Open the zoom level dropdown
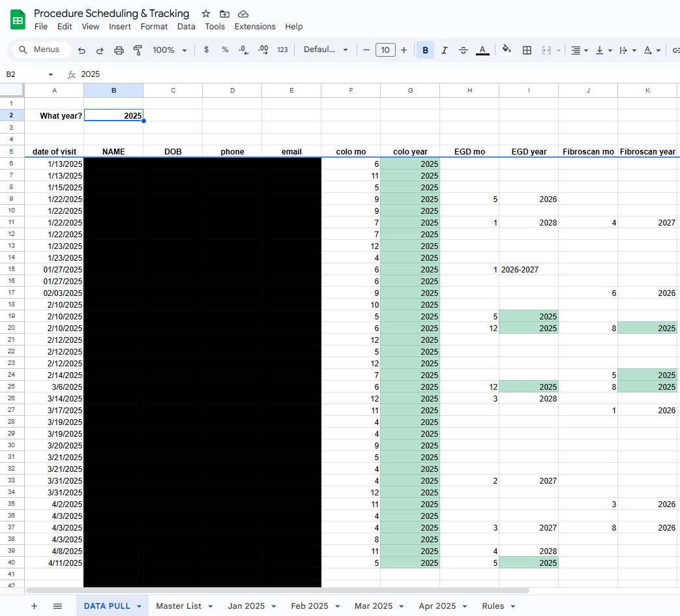Screen dimensions: 680x616 [x=170, y=50]
